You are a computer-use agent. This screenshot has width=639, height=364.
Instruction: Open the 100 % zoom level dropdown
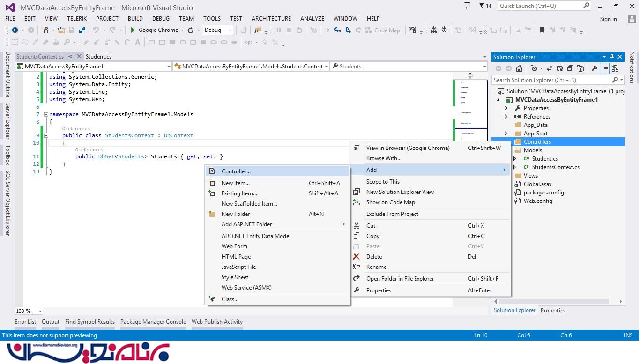coord(40,311)
